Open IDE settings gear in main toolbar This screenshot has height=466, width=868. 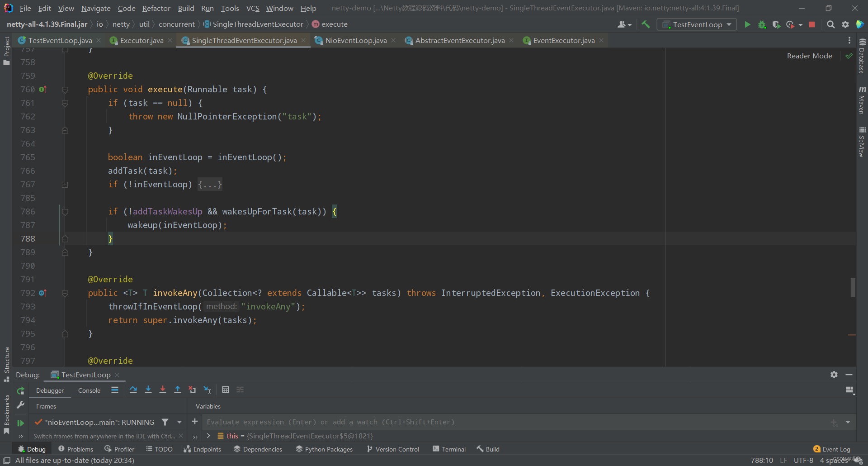point(845,24)
